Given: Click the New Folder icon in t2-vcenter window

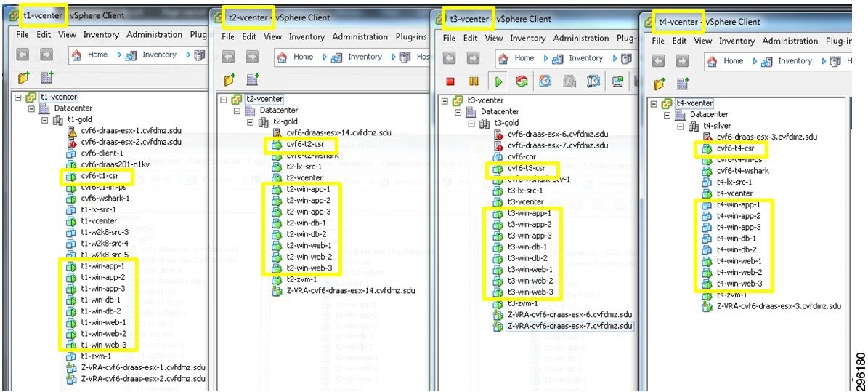Looking at the screenshot, I should click(x=230, y=80).
